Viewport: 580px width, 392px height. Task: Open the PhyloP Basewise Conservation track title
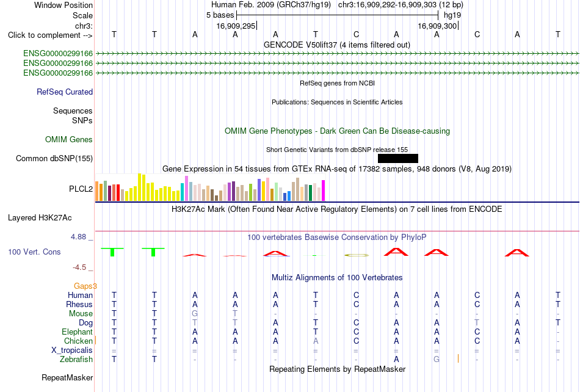337,238
